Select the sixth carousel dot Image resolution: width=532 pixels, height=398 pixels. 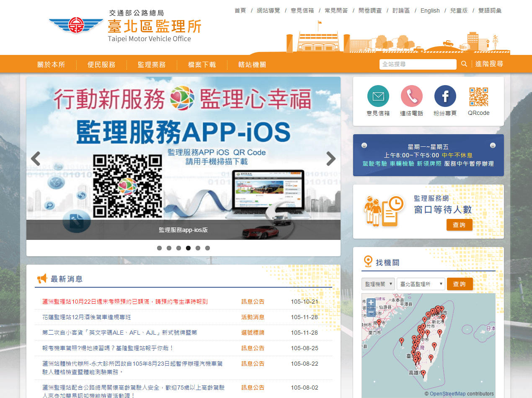coord(207,248)
